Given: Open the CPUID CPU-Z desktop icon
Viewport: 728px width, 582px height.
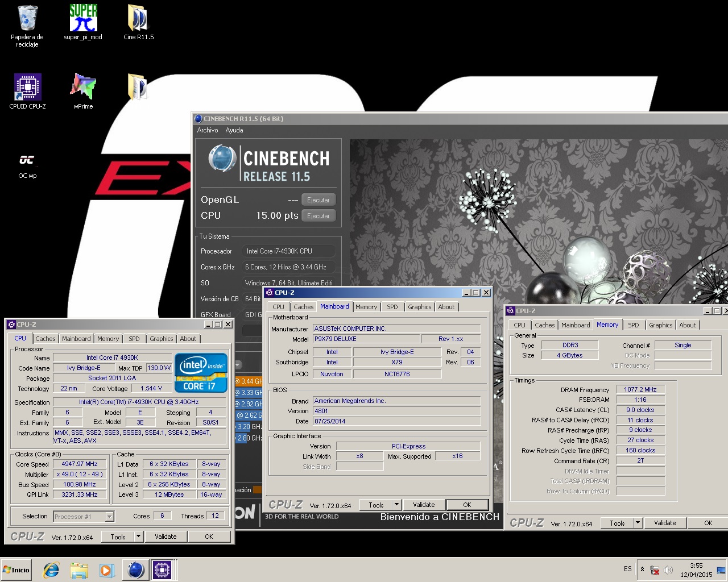Looking at the screenshot, I should [27, 92].
